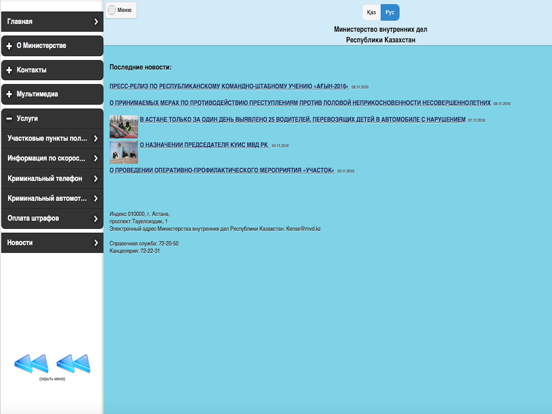Click the Kense@mvd.kz email address line
552x414 pixels.
pos(215,229)
